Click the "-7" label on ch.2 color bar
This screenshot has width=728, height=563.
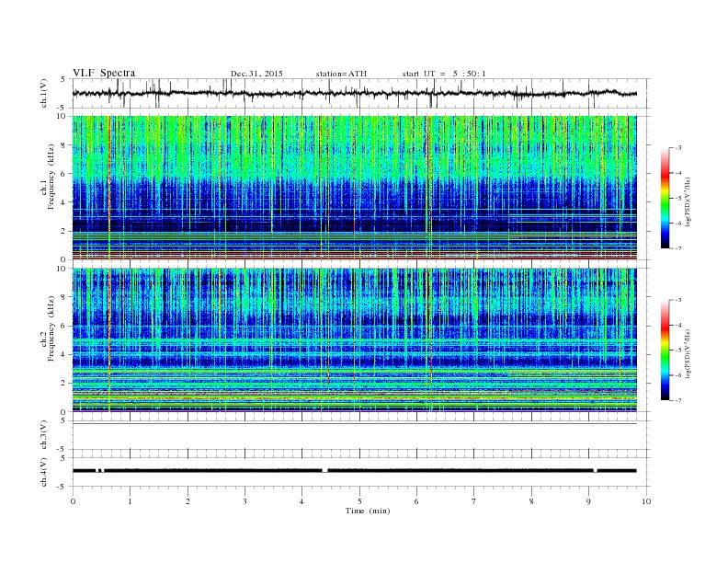coord(678,400)
